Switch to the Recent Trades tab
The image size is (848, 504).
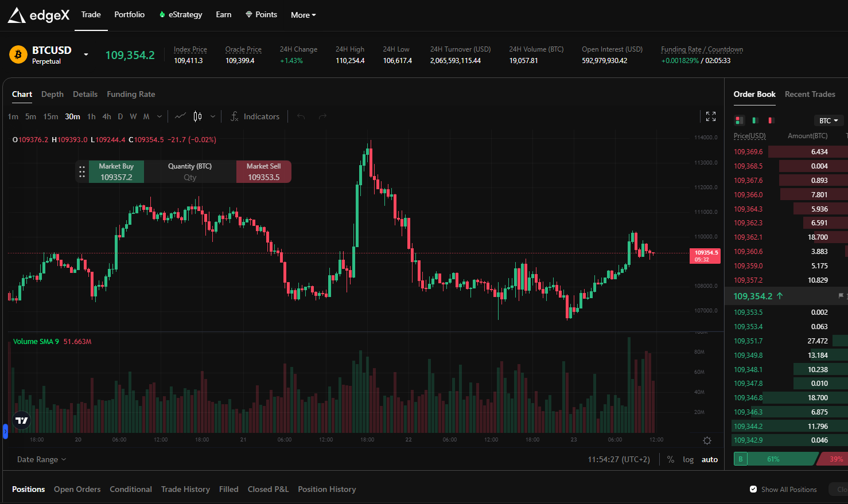click(x=810, y=94)
